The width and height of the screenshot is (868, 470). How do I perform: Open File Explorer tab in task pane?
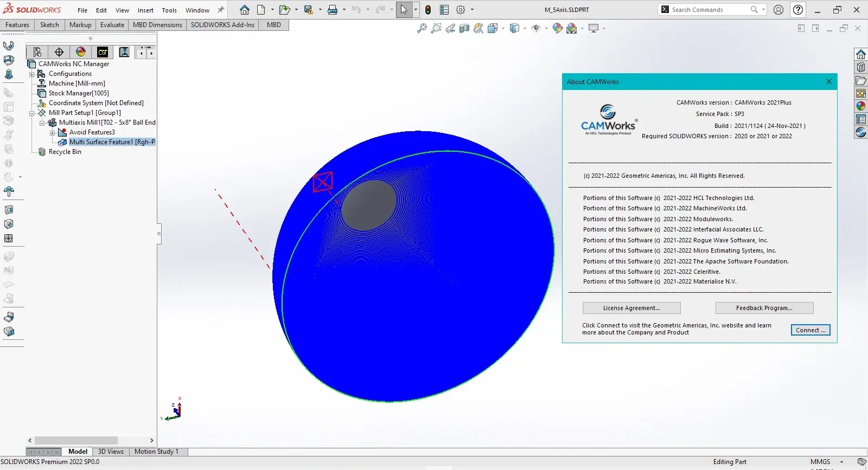tap(861, 80)
